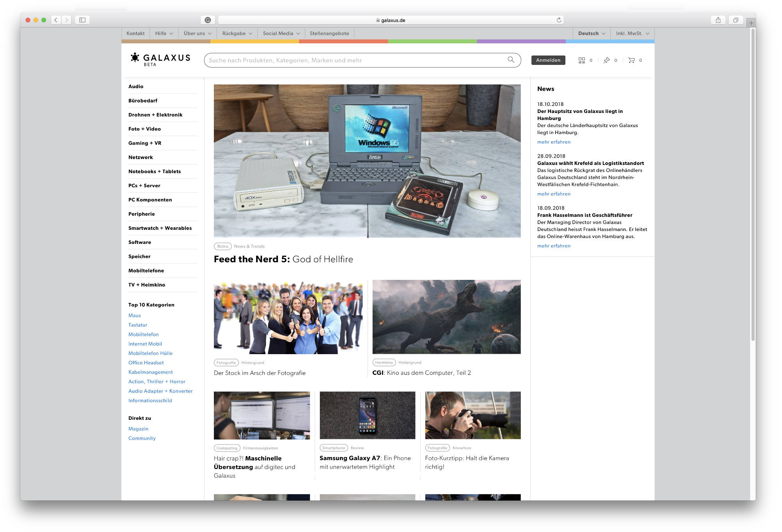Image resolution: width=782 pixels, height=532 pixels.
Task: Select Gaming + VR category
Action: [145, 143]
